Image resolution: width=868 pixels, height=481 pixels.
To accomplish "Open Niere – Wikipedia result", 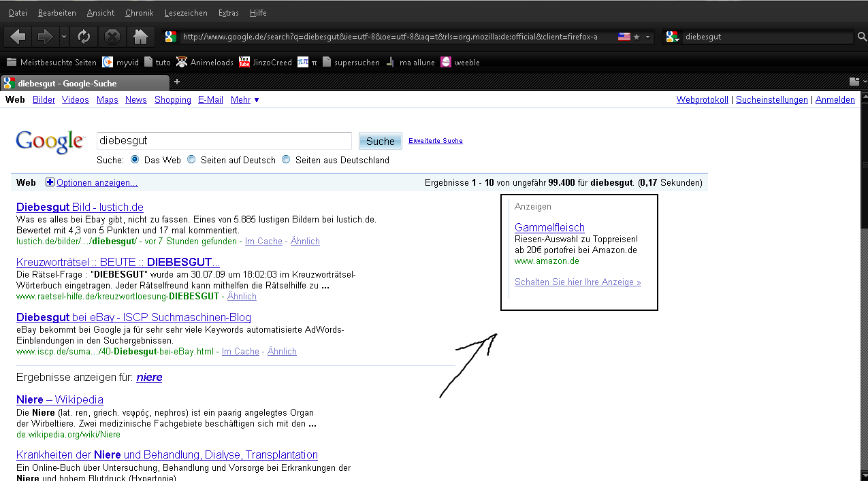I will tap(60, 399).
